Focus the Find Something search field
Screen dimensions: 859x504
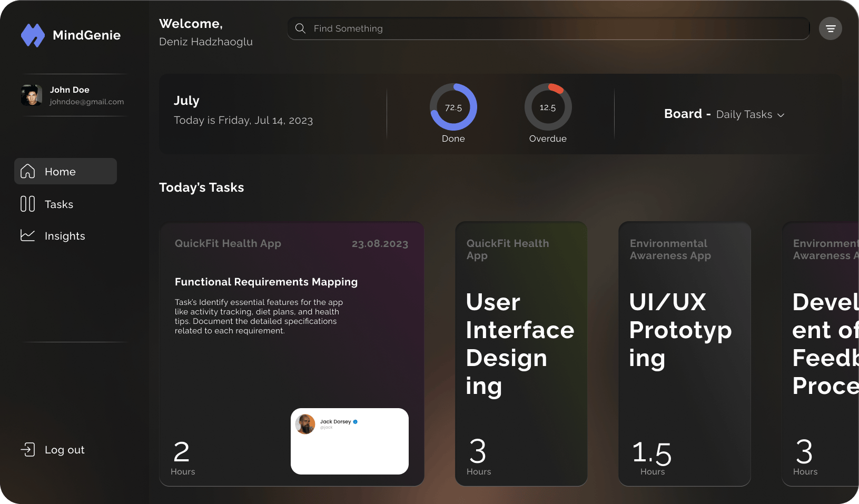(x=548, y=28)
